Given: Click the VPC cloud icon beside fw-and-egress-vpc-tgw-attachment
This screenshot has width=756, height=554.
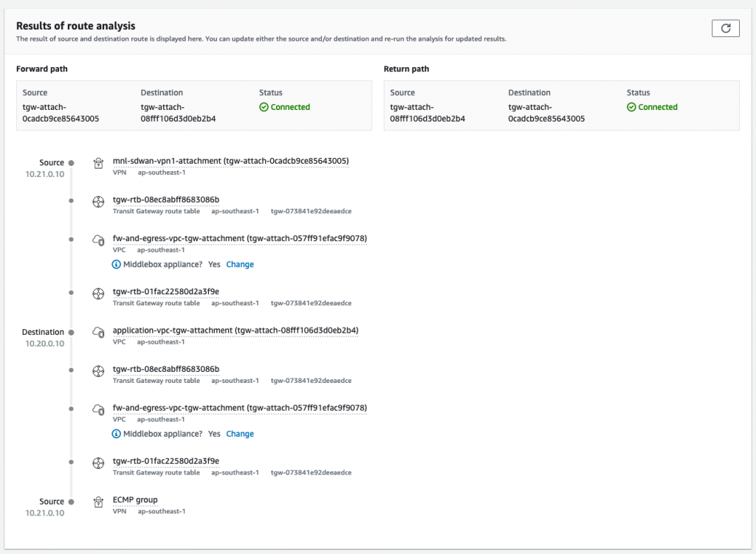Looking at the screenshot, I should click(98, 239).
